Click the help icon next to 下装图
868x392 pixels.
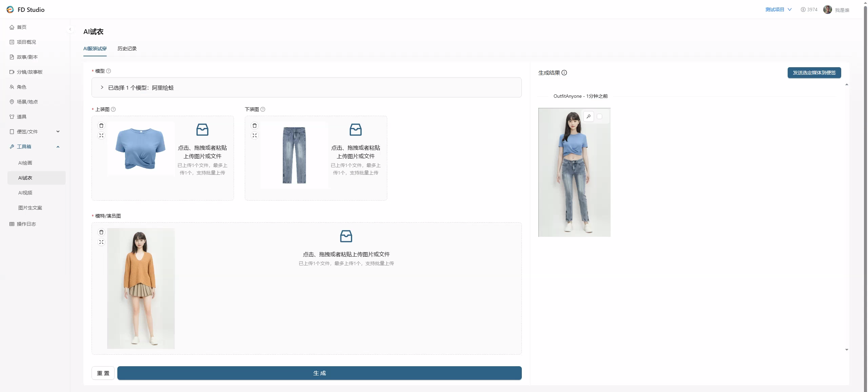[x=263, y=109]
